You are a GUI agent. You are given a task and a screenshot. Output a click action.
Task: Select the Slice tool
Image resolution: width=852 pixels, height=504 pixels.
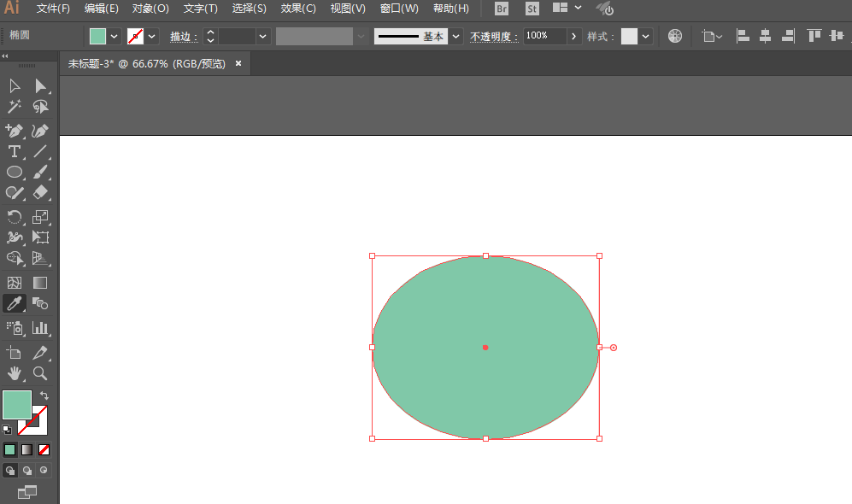click(40, 353)
